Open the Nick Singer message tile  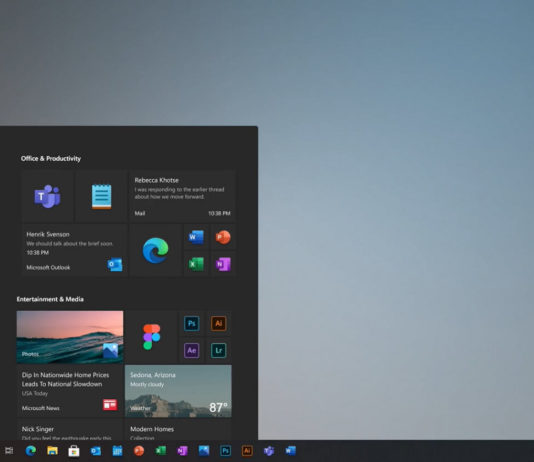[70, 429]
